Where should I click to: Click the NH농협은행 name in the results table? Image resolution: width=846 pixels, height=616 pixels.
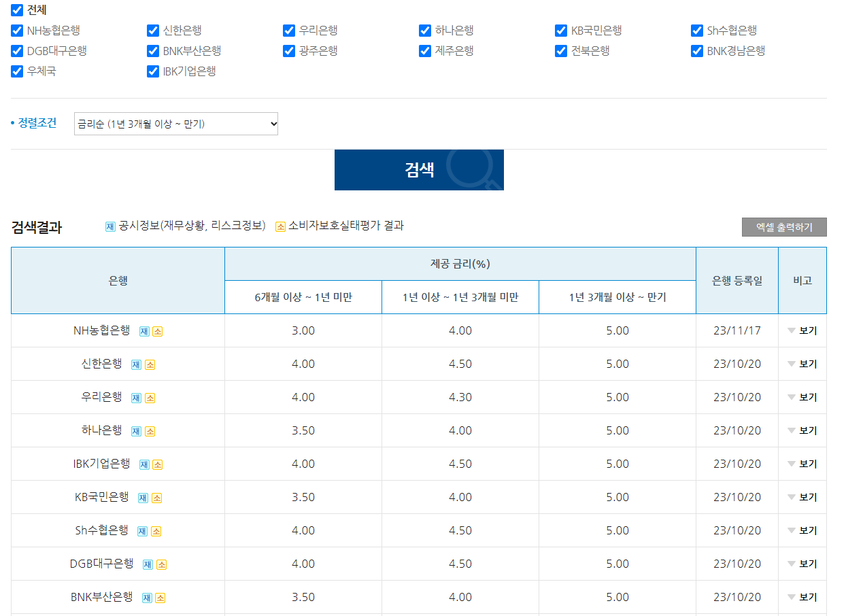(102, 330)
